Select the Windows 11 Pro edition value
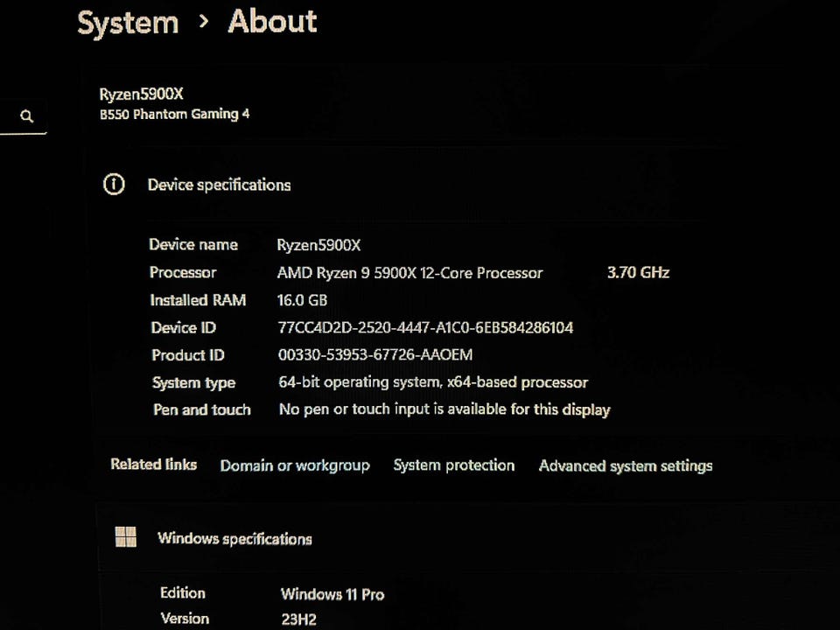The width and height of the screenshot is (840, 630). click(332, 594)
